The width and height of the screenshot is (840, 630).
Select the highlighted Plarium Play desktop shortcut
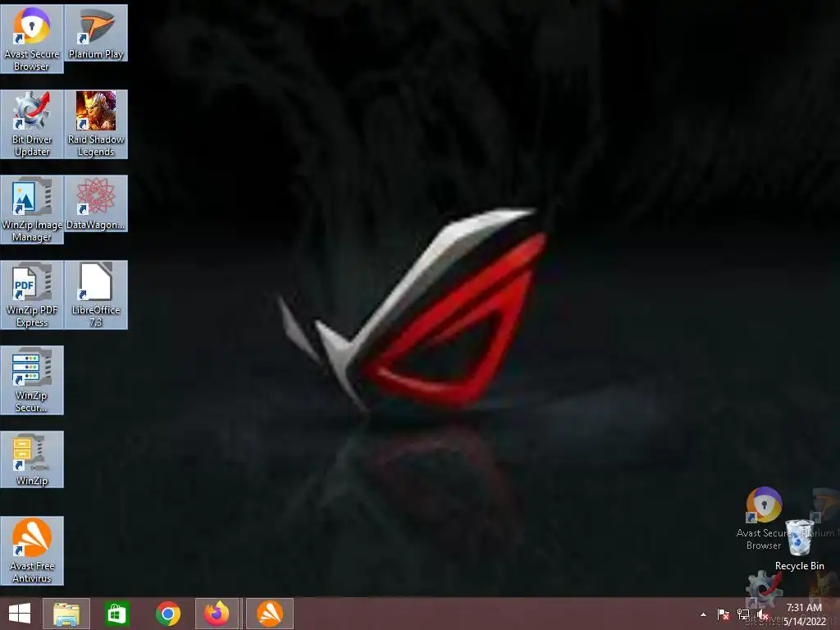[96, 33]
